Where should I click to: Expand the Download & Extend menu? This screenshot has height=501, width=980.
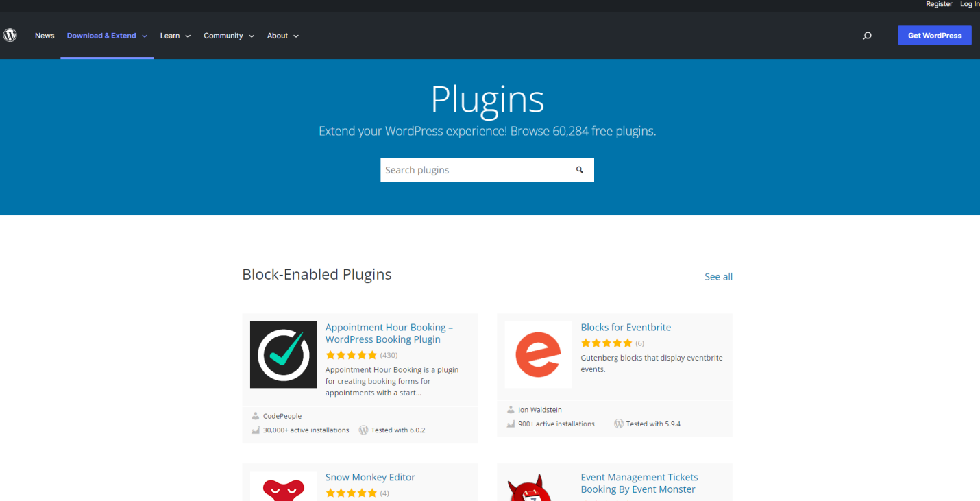click(x=107, y=36)
